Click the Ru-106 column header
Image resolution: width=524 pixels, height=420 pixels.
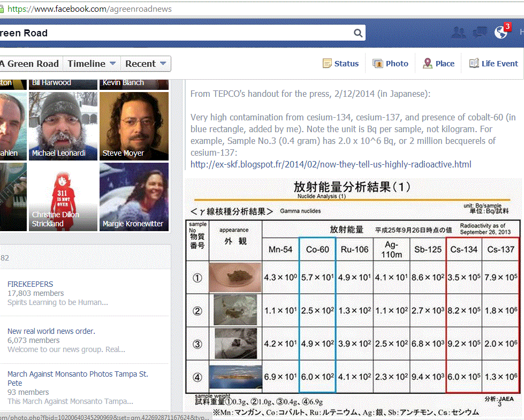[354, 250]
